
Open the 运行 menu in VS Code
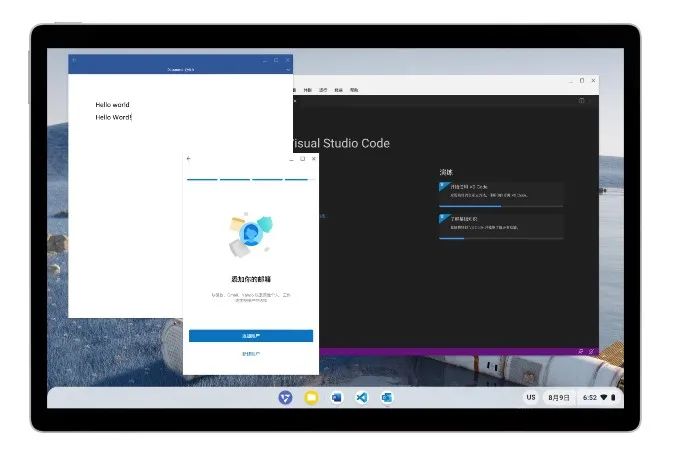pyautogui.click(x=323, y=90)
